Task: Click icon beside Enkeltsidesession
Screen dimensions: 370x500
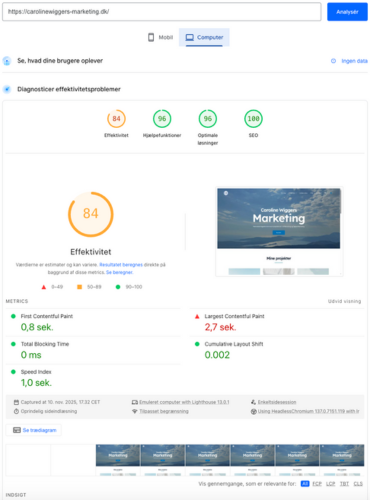Action: point(253,402)
